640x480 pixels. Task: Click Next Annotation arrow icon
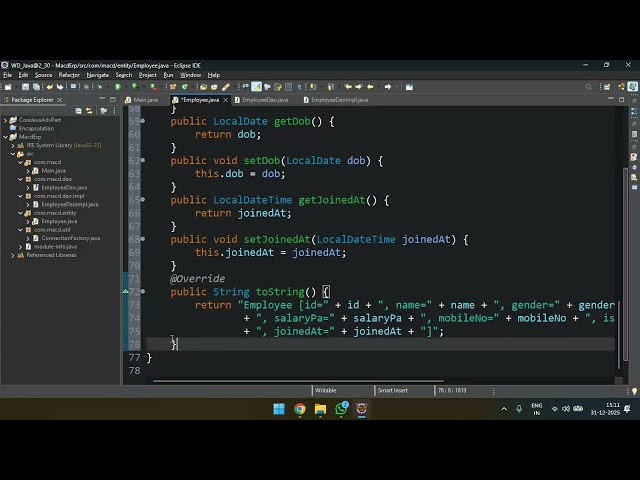coord(313,87)
